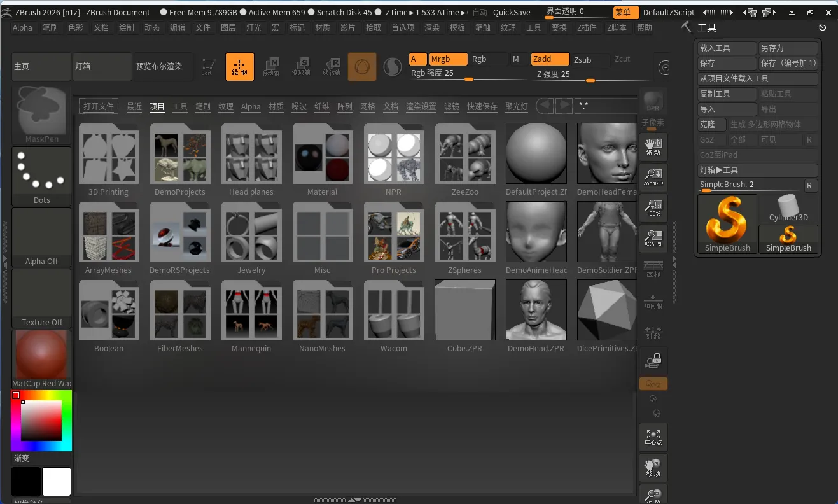
Task: Click the QuickSave button
Action: pyautogui.click(x=511, y=12)
